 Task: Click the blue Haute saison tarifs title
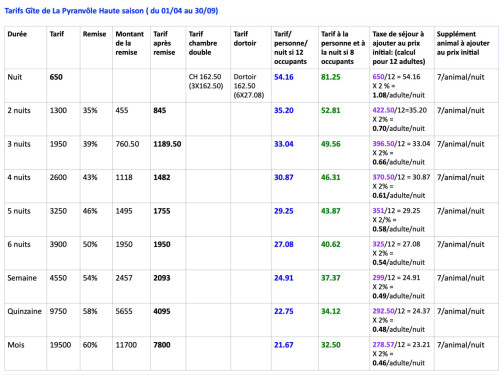pyautogui.click(x=111, y=11)
